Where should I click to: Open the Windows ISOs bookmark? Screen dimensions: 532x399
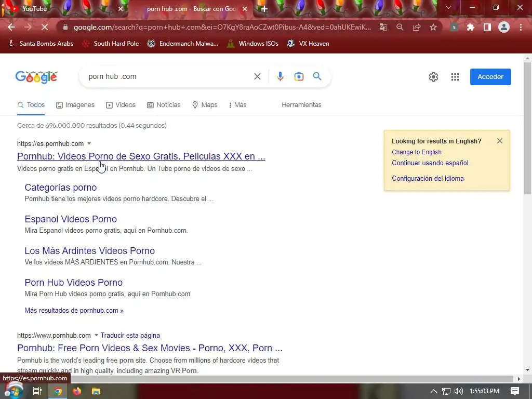click(253, 44)
